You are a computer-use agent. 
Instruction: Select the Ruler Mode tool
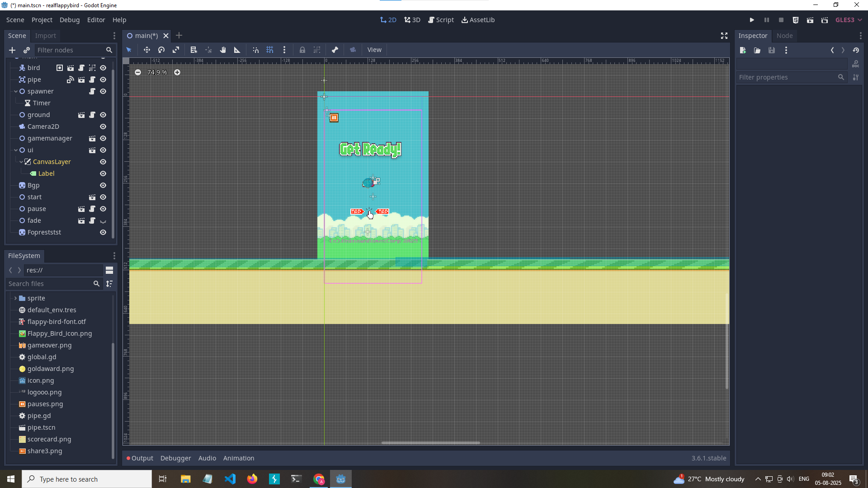tap(237, 50)
